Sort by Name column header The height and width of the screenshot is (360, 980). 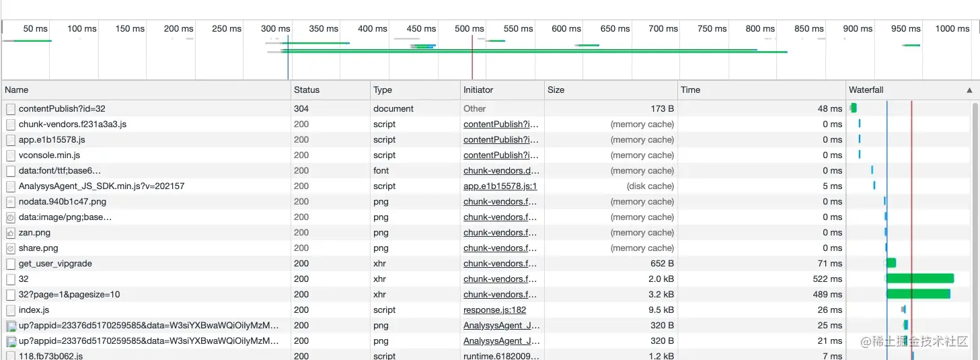coord(146,89)
